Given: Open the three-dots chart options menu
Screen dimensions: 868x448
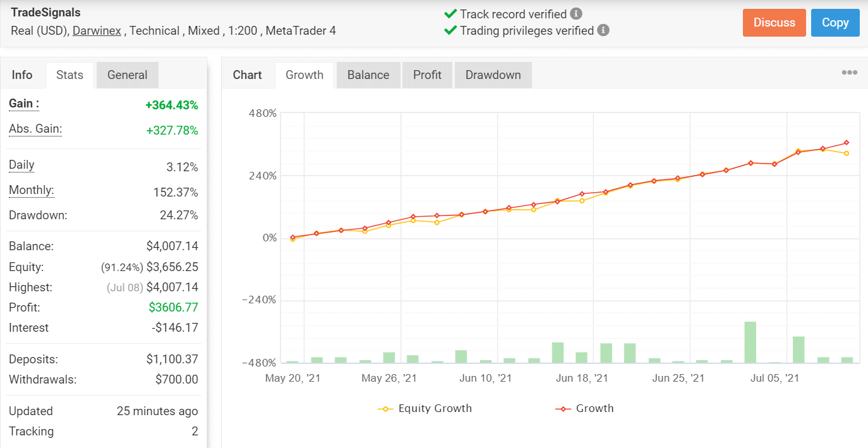Looking at the screenshot, I should coord(849,73).
